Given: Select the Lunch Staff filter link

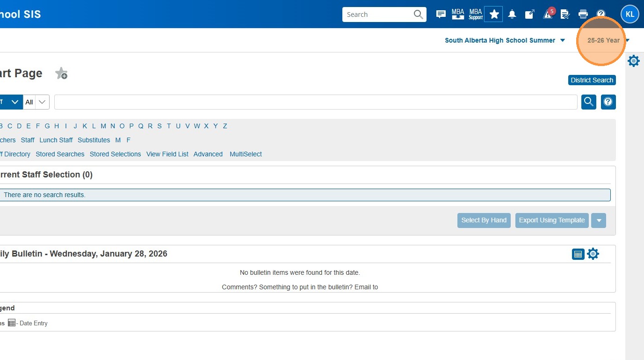Looking at the screenshot, I should point(56,140).
